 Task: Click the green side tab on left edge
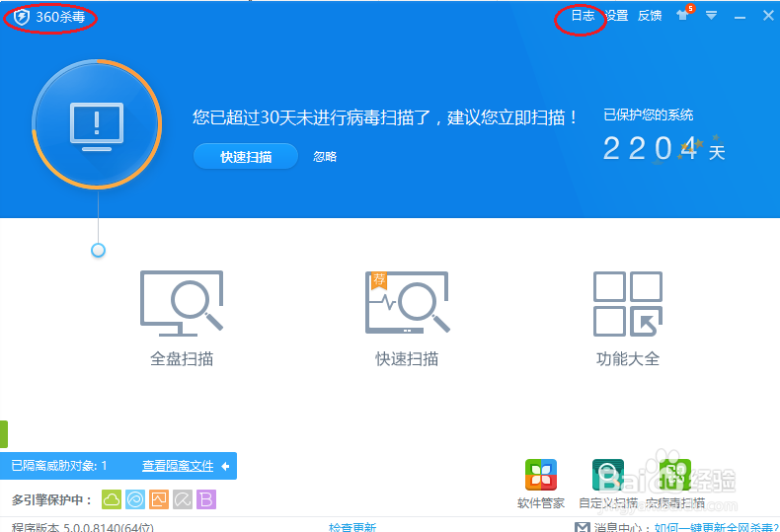pos(4,434)
